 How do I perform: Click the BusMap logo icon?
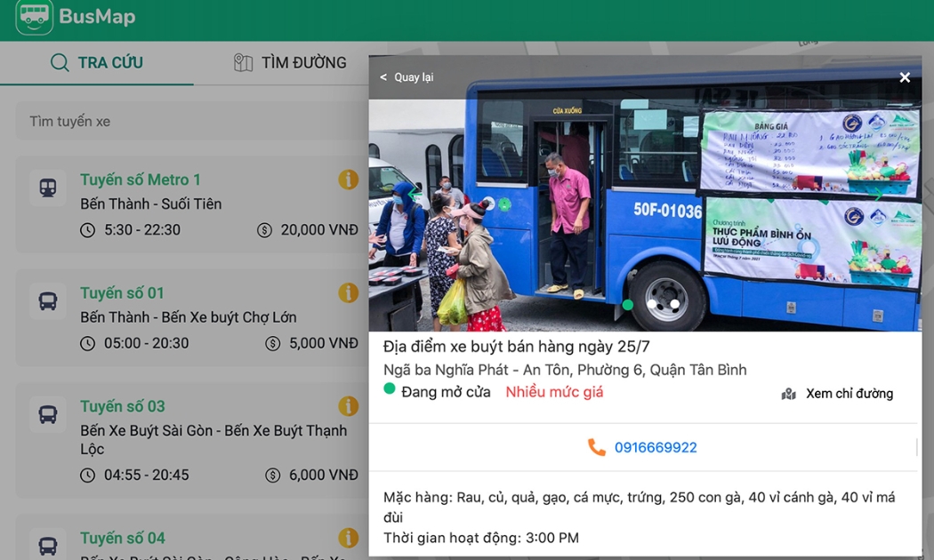[x=35, y=17]
